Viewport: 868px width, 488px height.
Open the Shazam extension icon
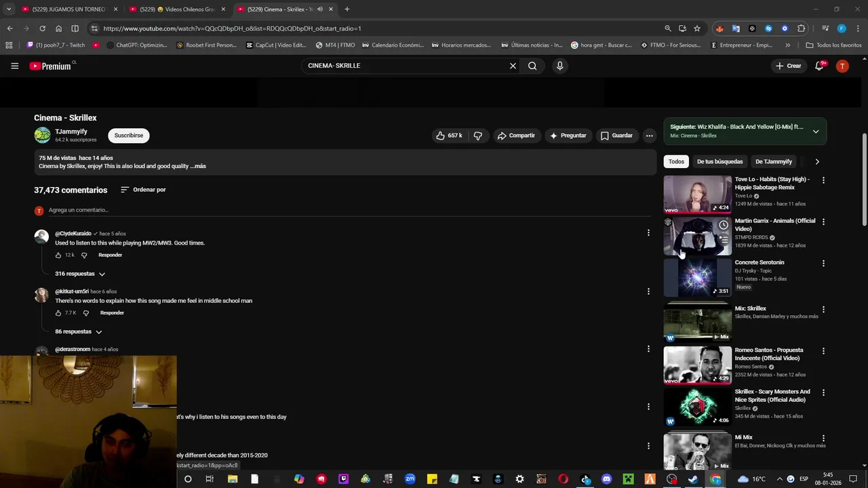[768, 28]
